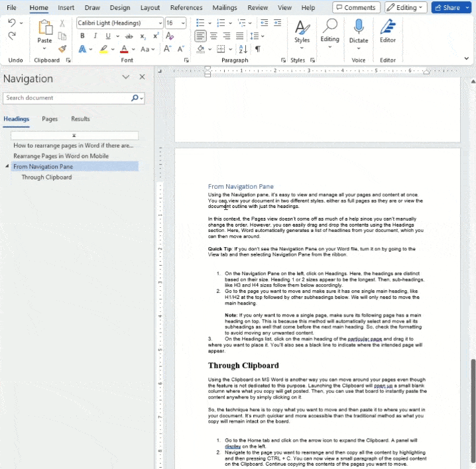Apply superscript formatting
Viewport: 476px width, 469px height.
click(x=156, y=36)
